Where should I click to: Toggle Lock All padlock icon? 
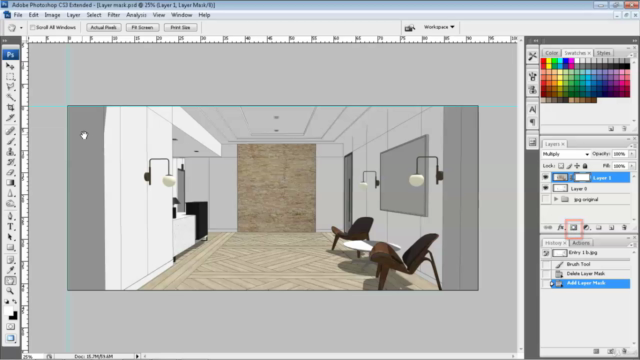585,166
